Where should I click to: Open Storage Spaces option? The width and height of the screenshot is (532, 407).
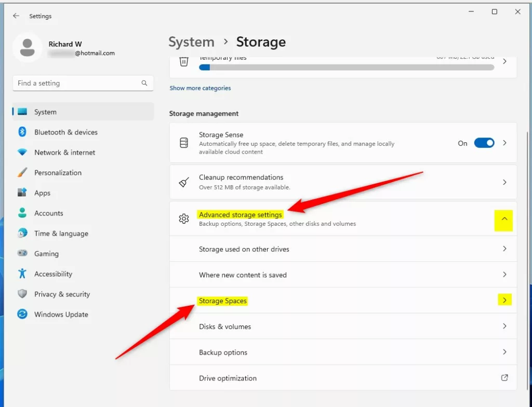tap(343, 300)
